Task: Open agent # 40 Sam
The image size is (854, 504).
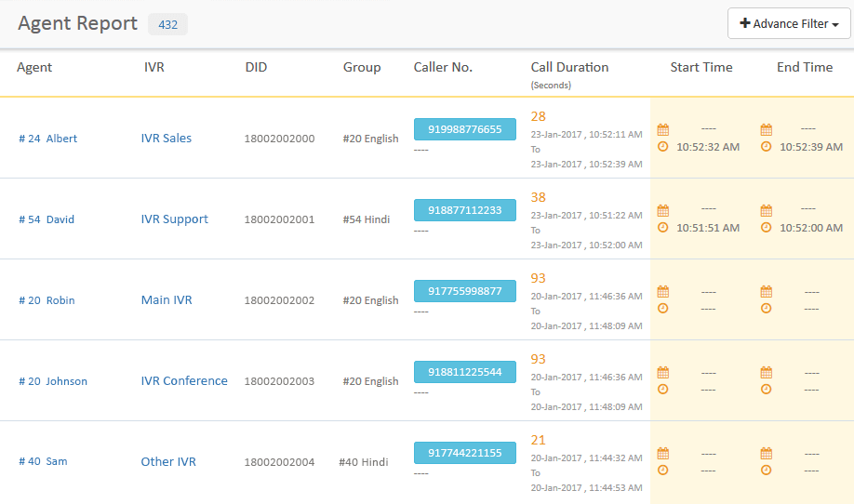Action: click(x=43, y=461)
